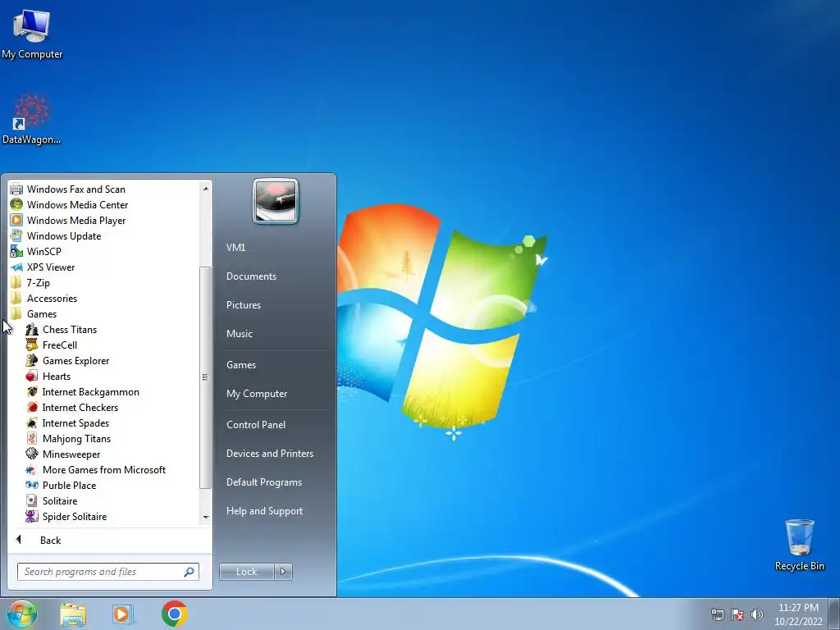Click the Hearts game icon

click(x=32, y=376)
